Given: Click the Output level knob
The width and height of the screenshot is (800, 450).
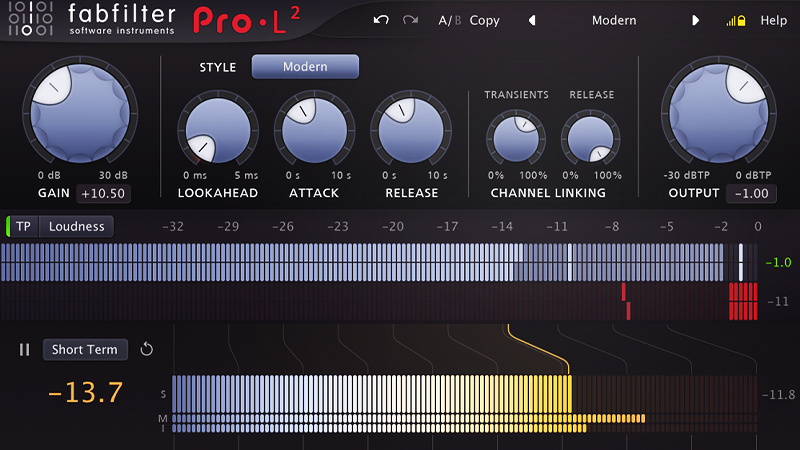Looking at the screenshot, I should (x=718, y=113).
